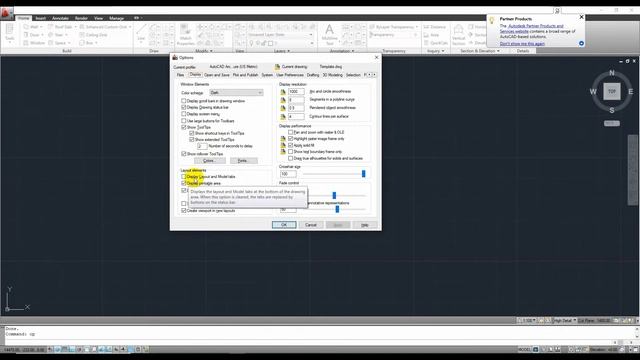Check Display Layout and Model tabs
Screen dimensions: 640x360
click(183, 177)
